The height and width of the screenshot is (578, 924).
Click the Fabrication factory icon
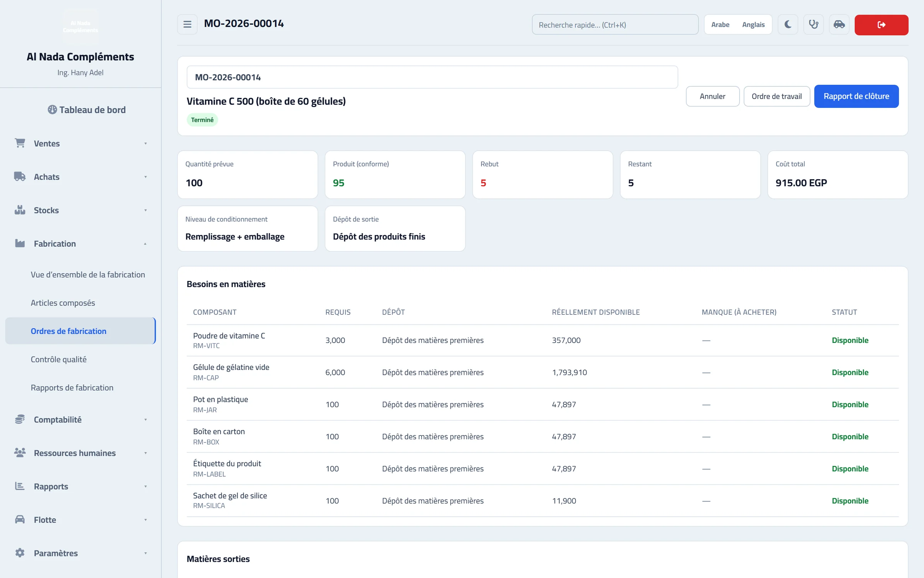[20, 244]
